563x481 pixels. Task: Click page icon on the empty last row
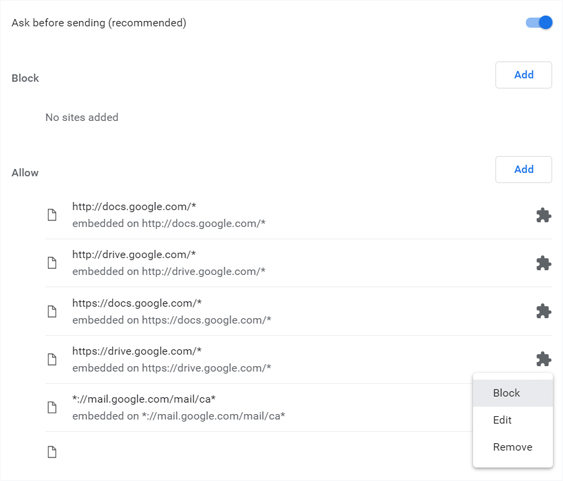click(52, 452)
